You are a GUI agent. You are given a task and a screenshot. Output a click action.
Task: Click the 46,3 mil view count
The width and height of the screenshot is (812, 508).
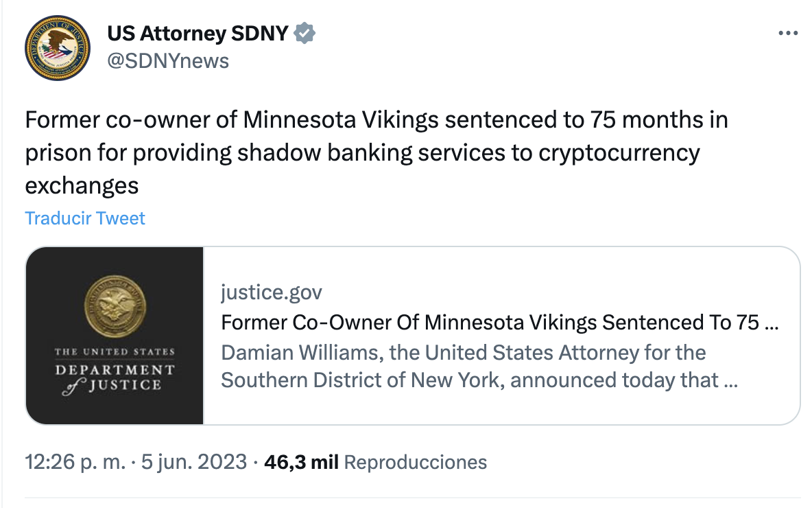[301, 462]
